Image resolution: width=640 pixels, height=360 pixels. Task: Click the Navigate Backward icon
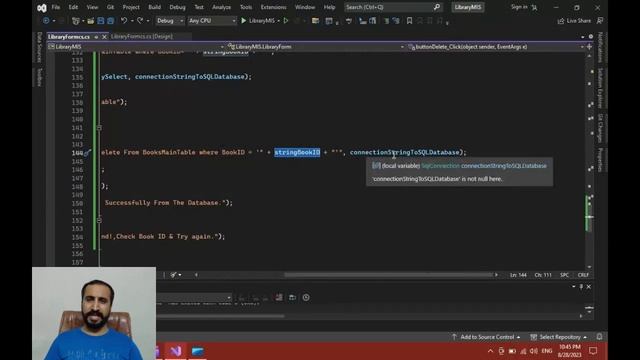pos(46,20)
